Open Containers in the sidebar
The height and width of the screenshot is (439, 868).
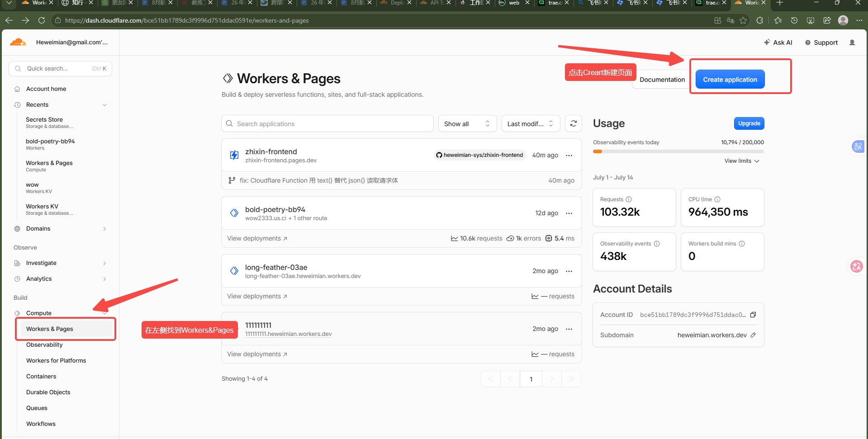[41, 376]
